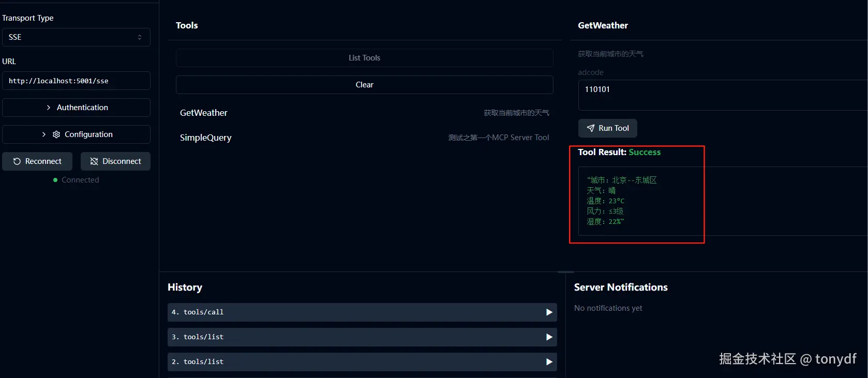Click the List Tools button
The width and height of the screenshot is (868, 378).
pos(364,58)
